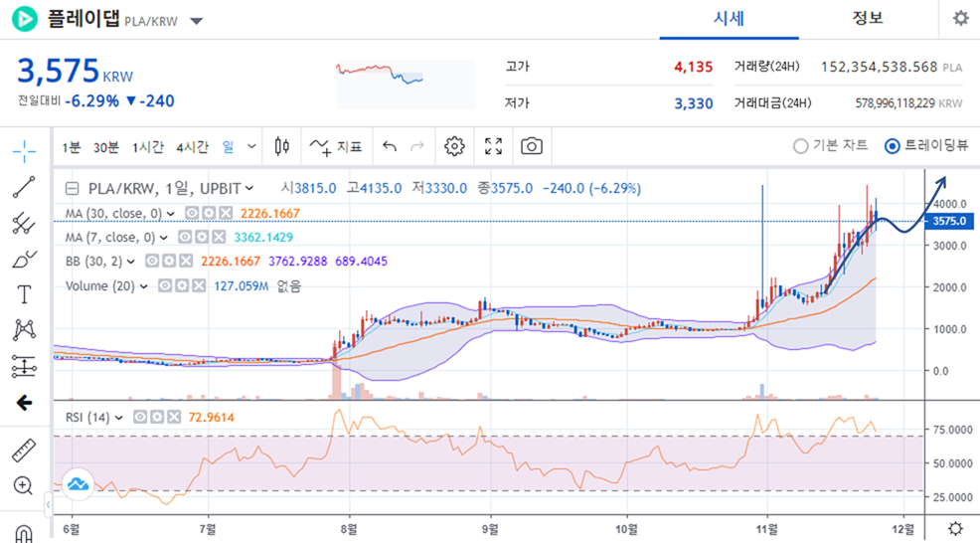Hide the Bollinger Bands indicator
The width and height of the screenshot is (980, 543).
click(152, 261)
